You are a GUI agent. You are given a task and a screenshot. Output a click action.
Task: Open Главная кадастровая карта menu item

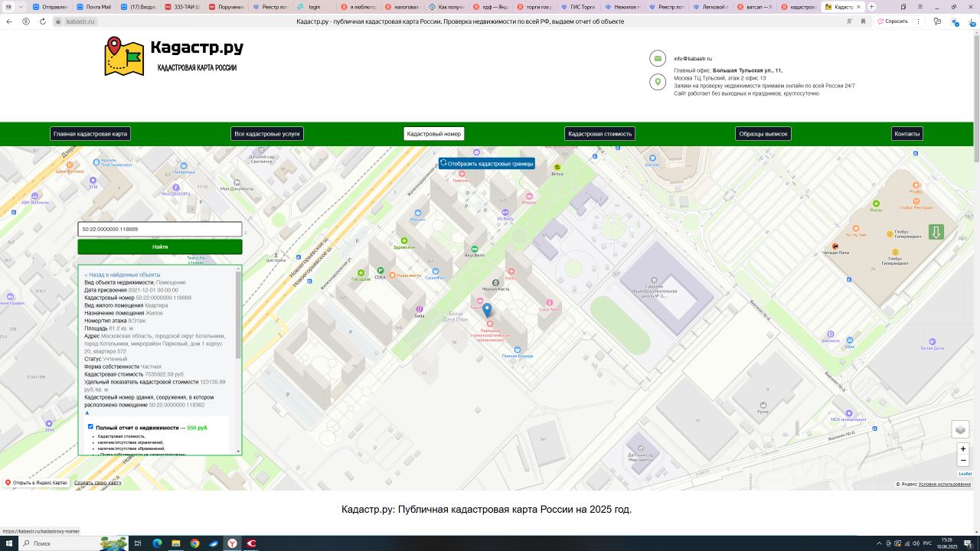tap(90, 134)
